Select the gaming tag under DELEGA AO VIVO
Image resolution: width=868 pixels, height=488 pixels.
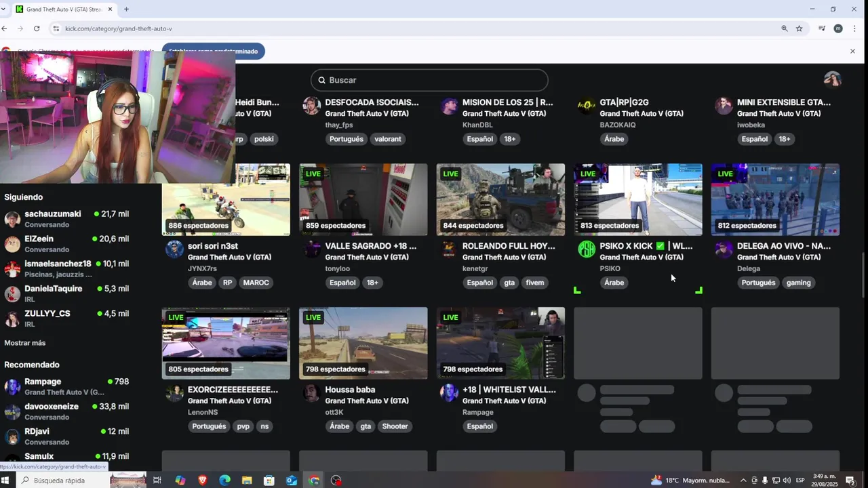[798, 283]
